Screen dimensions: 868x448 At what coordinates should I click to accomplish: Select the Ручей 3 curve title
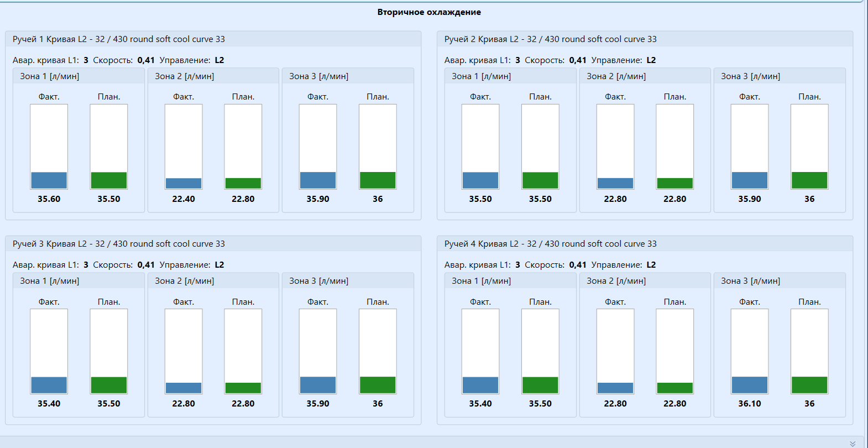point(119,244)
